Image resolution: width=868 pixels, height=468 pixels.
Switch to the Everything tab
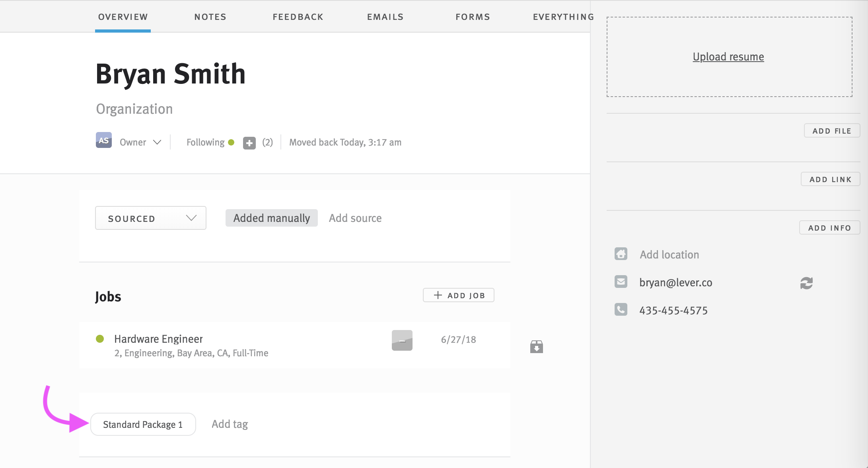(x=563, y=17)
